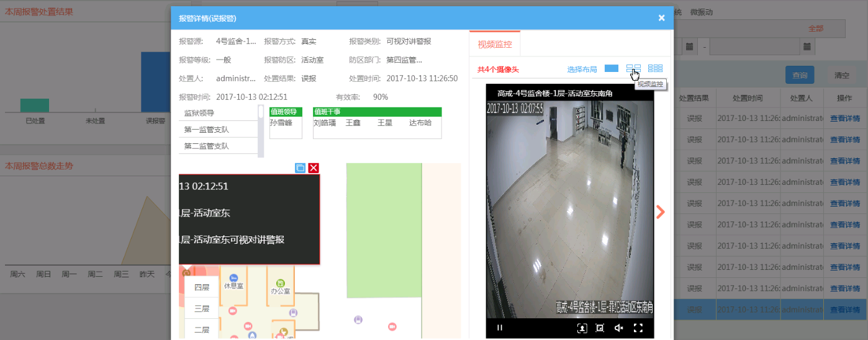Close the map alarm info popup
The image size is (868, 340).
(x=314, y=168)
